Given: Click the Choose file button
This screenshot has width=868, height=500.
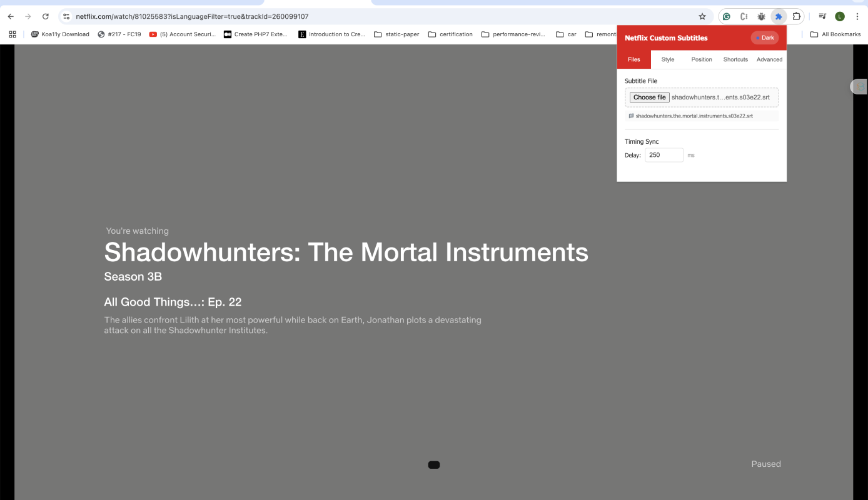Looking at the screenshot, I should (x=650, y=97).
